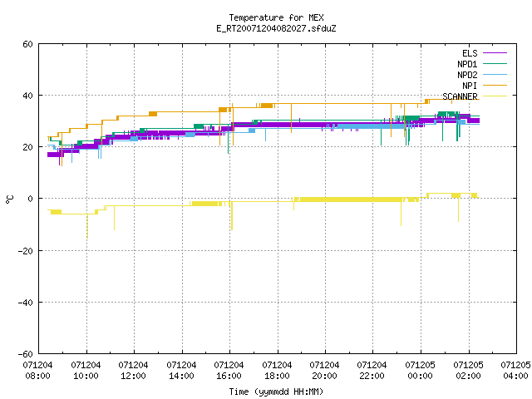
Task: Click the purple ELS legend line sample
Action: click(495, 53)
